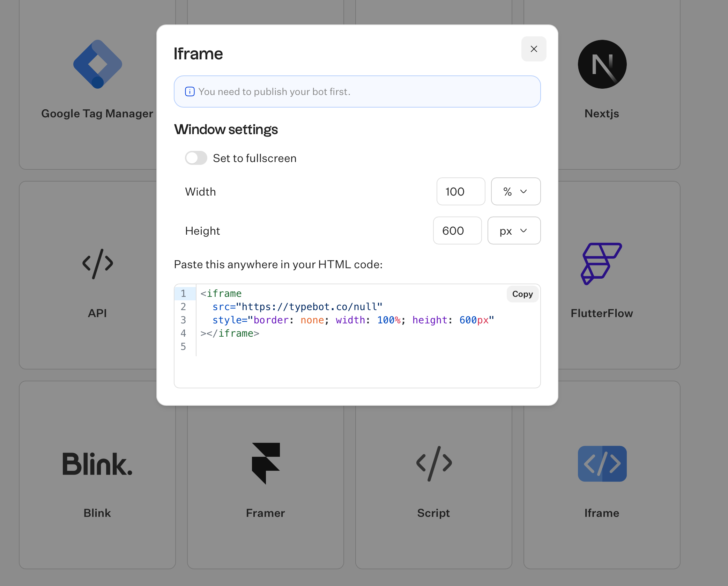
Task: Click the Framer card label
Action: (x=265, y=513)
